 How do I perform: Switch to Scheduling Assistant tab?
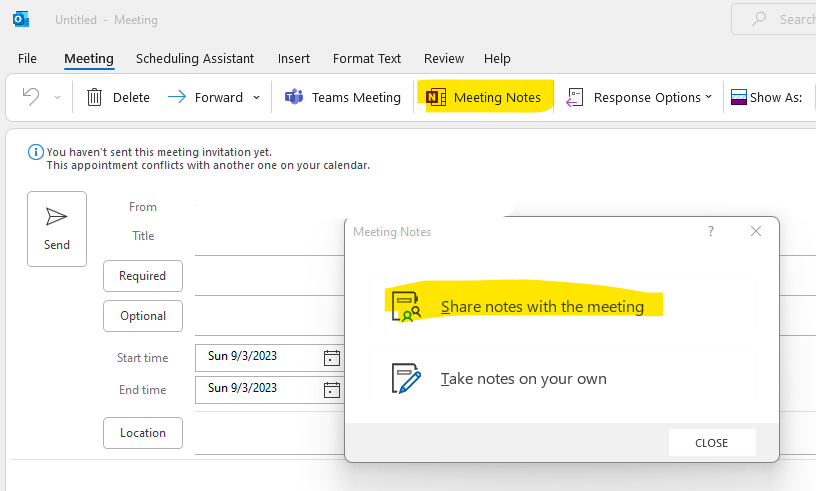tap(195, 58)
